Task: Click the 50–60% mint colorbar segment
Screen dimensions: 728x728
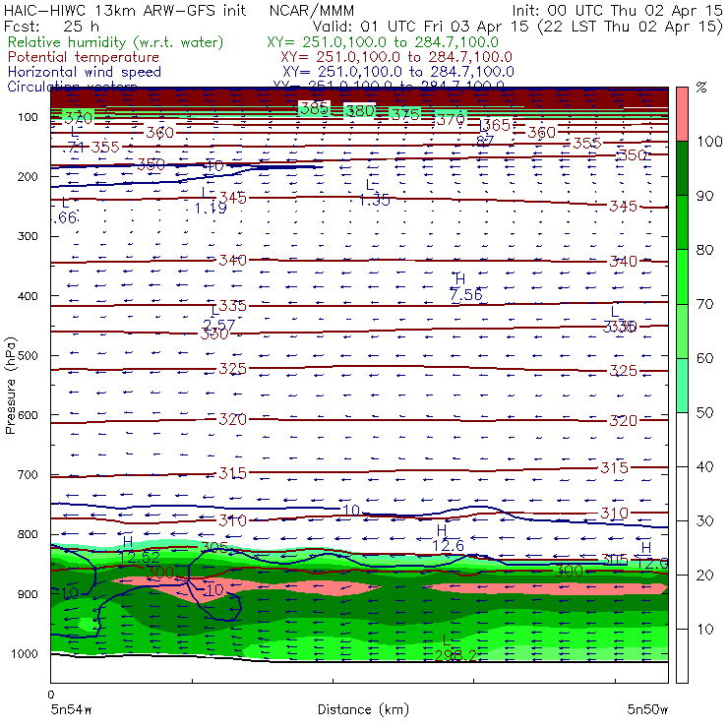Action: coord(682,386)
